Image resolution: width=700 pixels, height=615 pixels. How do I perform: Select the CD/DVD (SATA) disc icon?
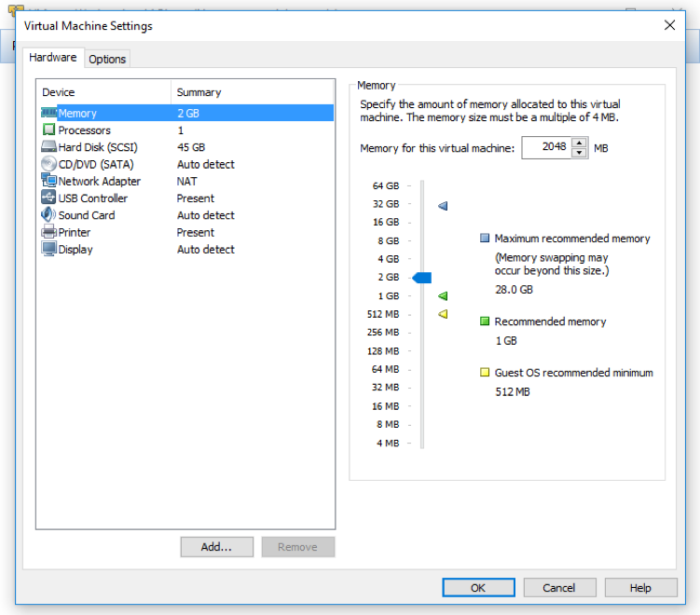[49, 164]
